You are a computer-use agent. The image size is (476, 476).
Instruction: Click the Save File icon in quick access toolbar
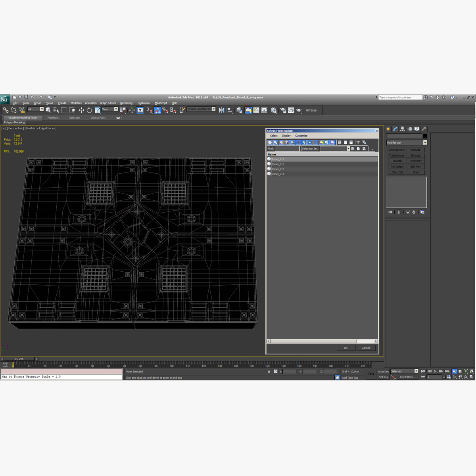tap(26, 97)
